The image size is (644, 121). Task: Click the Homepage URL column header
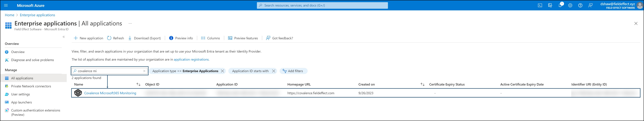click(x=299, y=84)
